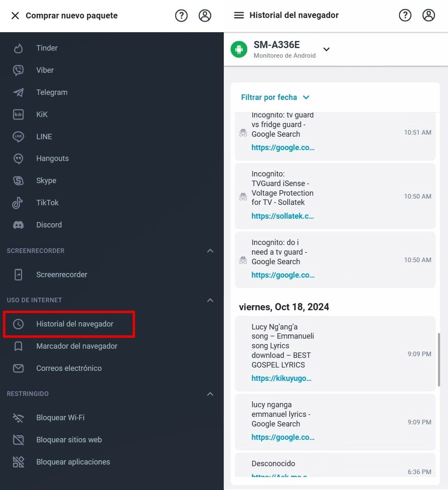Image resolution: width=448 pixels, height=490 pixels.
Task: Click the blocked websites icon
Action: click(x=18, y=440)
